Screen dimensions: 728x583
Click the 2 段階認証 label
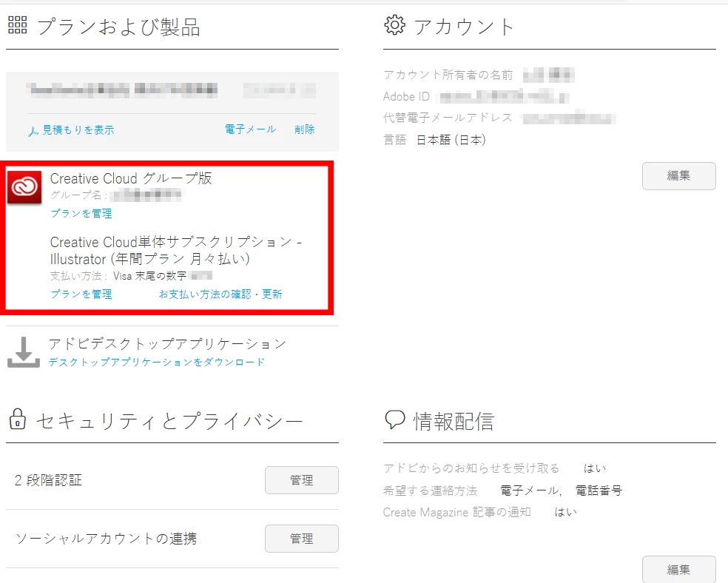48,480
